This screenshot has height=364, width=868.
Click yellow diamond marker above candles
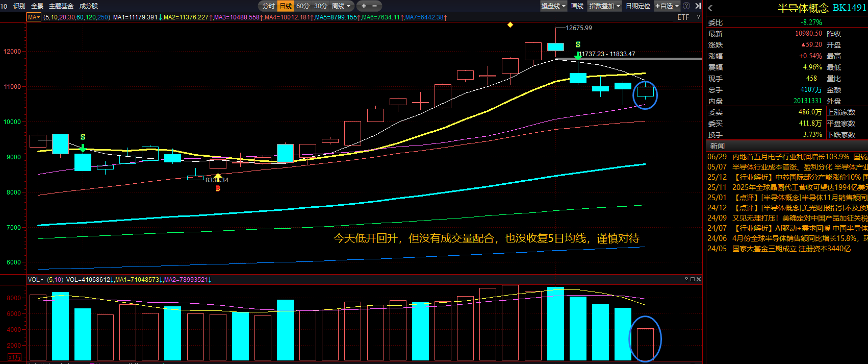pyautogui.click(x=510, y=25)
